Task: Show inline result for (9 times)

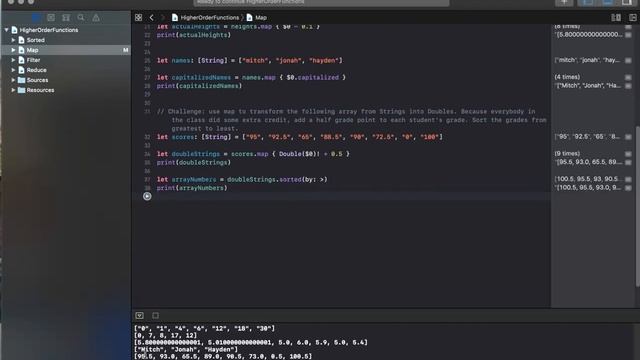Action: [628, 154]
